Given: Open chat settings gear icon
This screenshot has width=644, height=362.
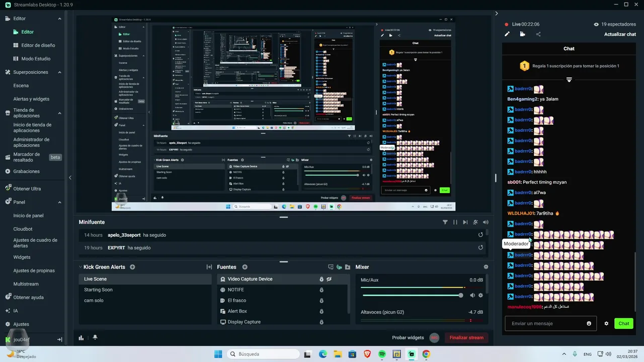Looking at the screenshot, I should pos(606,323).
